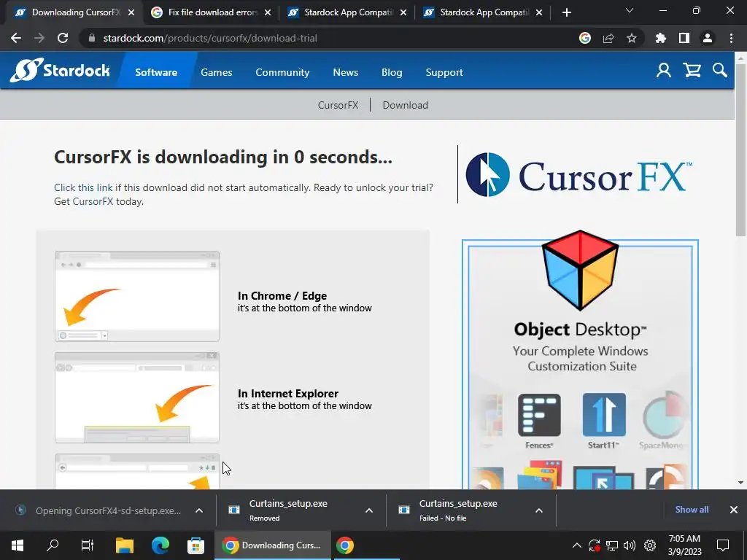
Task: Click Opening CursorFX4-sd-setup.exe download item
Action: click(x=98, y=510)
